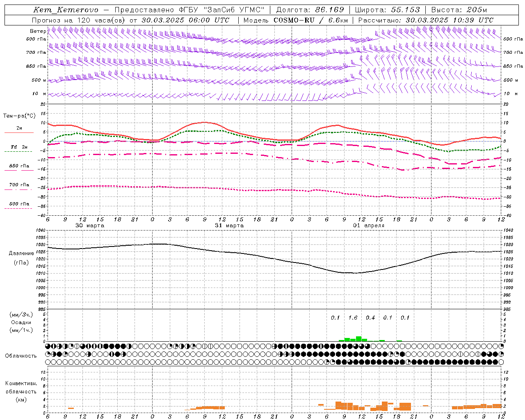Select the 1.6 precipitation value

[353, 318]
